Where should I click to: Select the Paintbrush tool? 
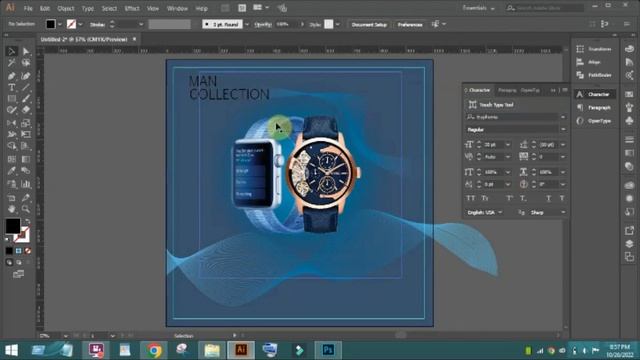point(26,99)
